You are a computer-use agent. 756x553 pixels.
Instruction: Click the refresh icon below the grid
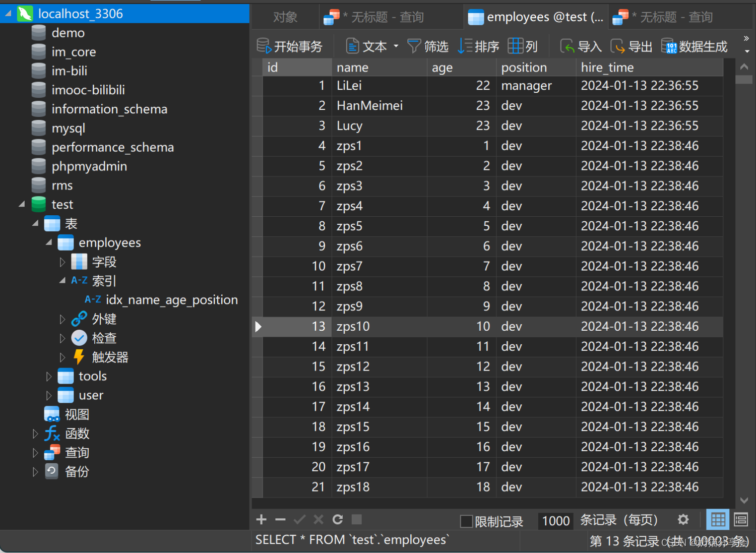(338, 519)
